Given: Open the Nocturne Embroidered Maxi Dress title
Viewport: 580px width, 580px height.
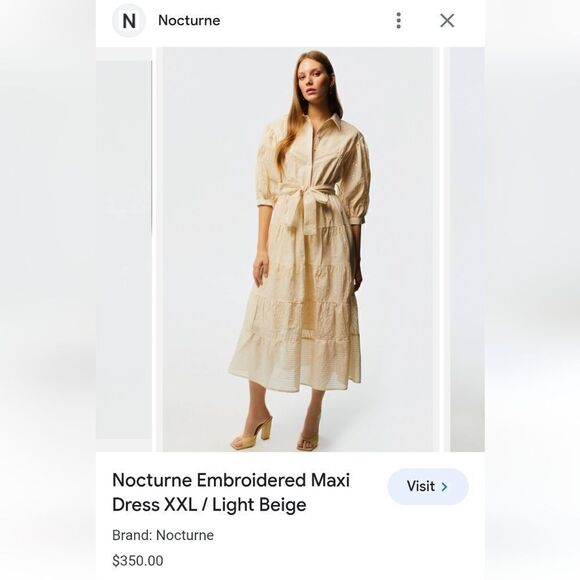Looking at the screenshot, I should (231, 492).
